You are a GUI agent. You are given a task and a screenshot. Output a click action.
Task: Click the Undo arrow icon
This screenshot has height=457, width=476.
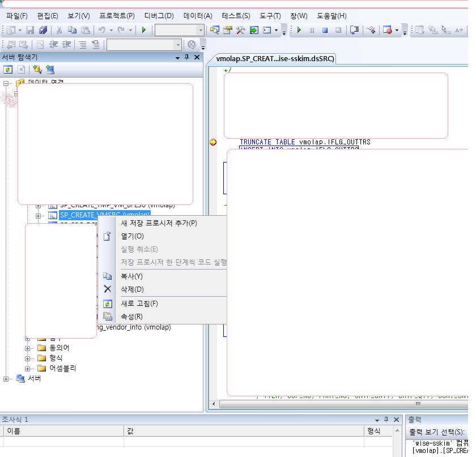(x=102, y=30)
